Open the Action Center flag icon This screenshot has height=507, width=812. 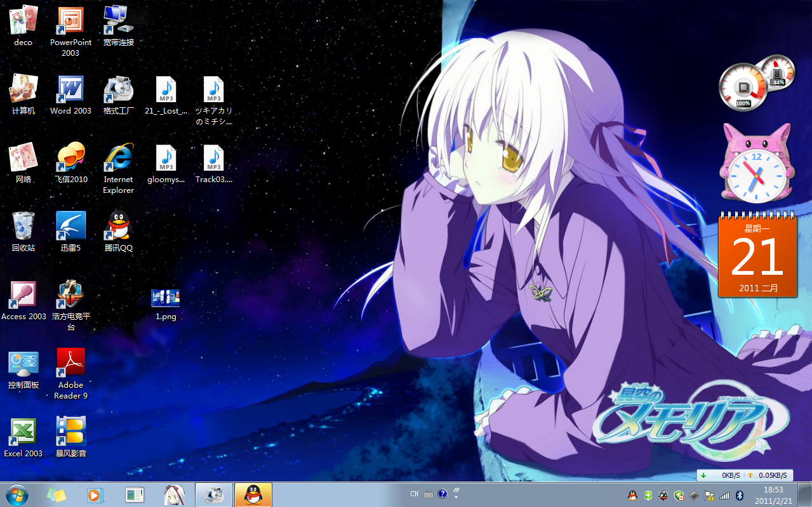tap(709, 495)
